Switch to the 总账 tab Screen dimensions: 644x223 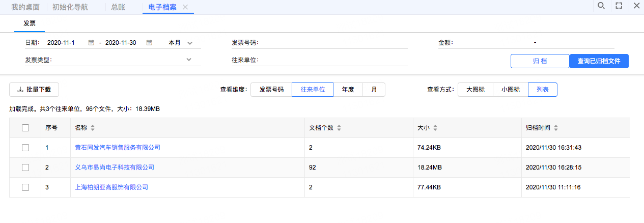tap(118, 7)
